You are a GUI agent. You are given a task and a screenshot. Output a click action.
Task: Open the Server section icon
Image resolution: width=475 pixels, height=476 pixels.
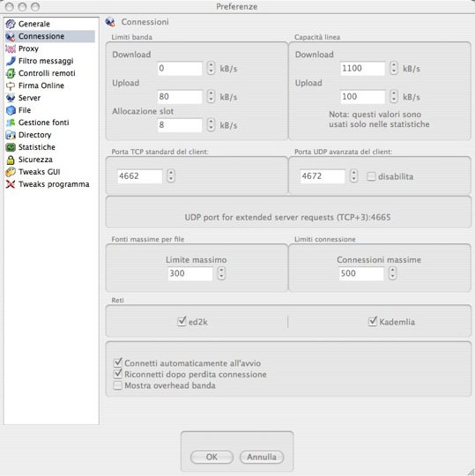[11, 98]
